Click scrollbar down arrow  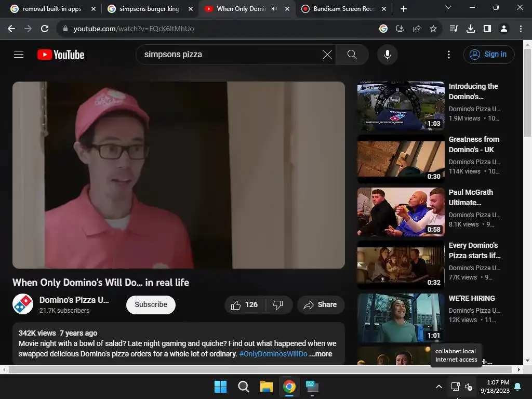pyautogui.click(x=528, y=361)
